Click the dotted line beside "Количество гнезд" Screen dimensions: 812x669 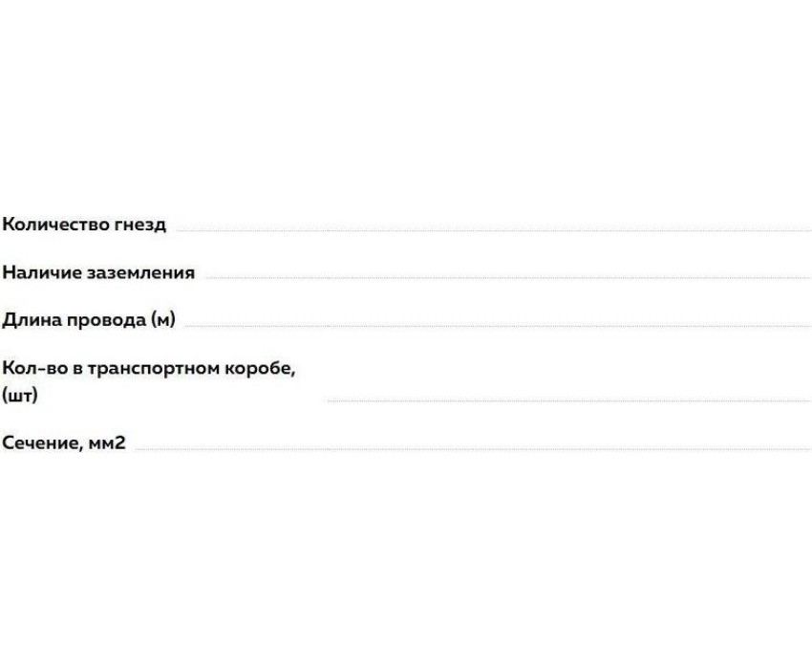coord(492,230)
